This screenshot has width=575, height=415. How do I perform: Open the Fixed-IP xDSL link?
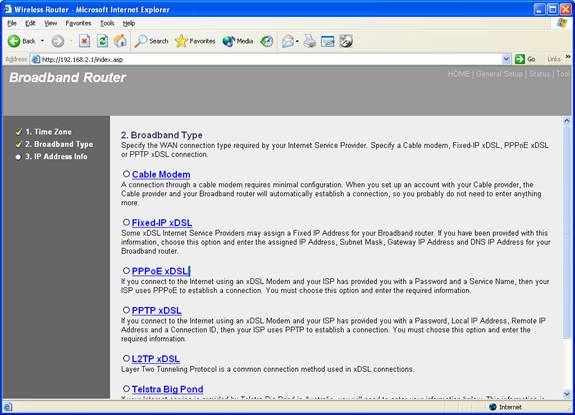[x=162, y=223]
